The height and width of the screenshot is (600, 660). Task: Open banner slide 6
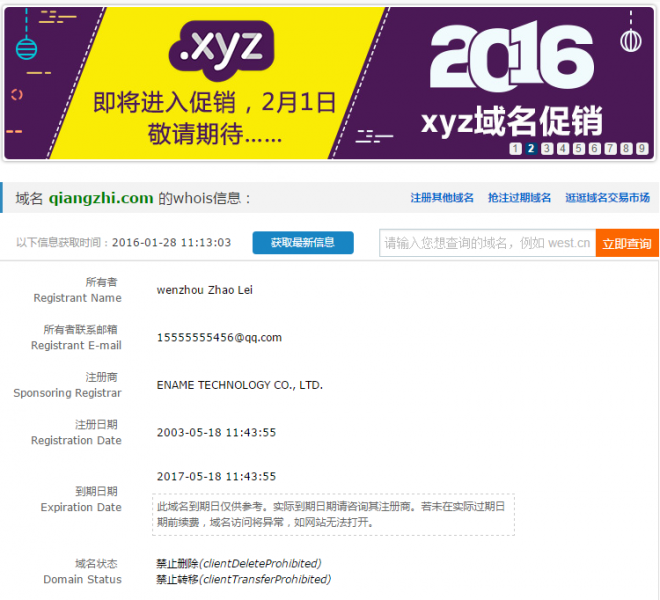coord(595,149)
